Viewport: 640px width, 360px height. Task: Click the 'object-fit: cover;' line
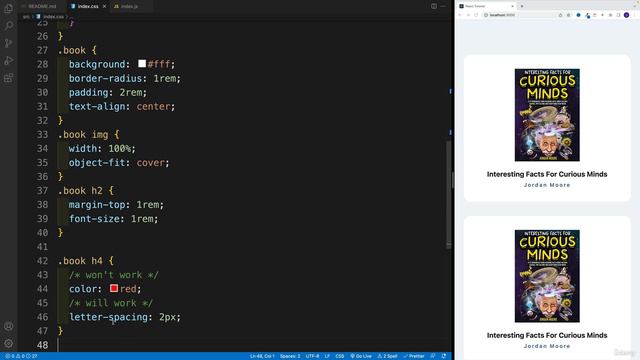119,162
